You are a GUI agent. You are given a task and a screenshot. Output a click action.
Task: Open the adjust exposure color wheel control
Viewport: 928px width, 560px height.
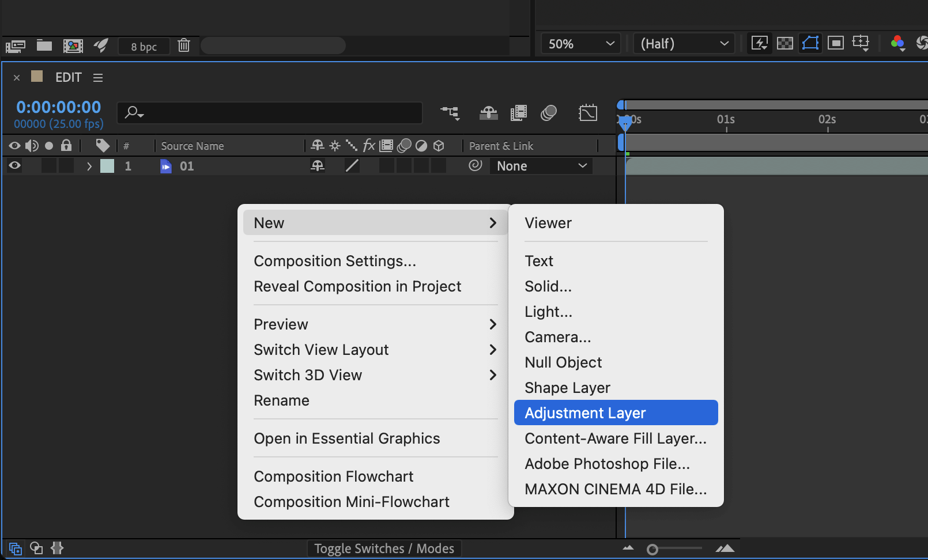coord(897,43)
